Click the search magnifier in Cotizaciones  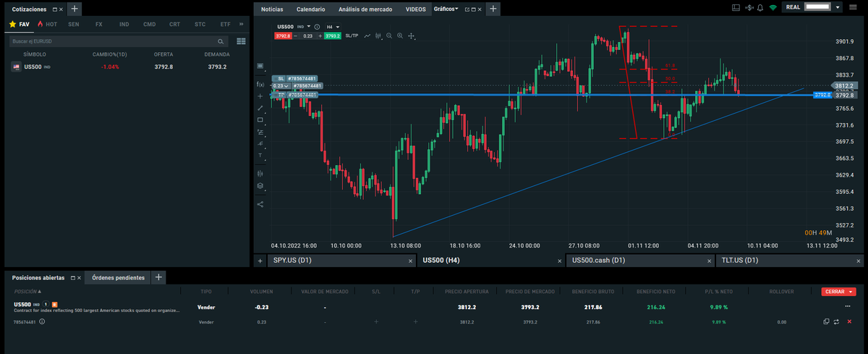click(221, 41)
